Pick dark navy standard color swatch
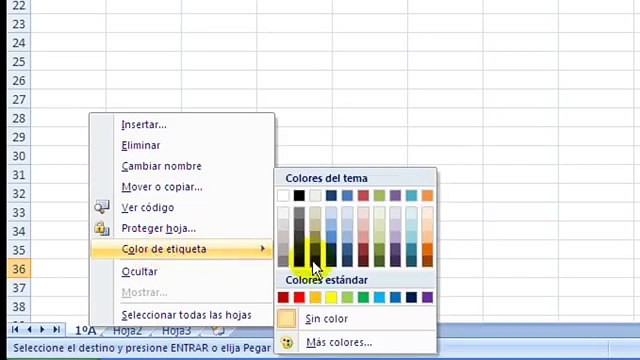 (411, 297)
